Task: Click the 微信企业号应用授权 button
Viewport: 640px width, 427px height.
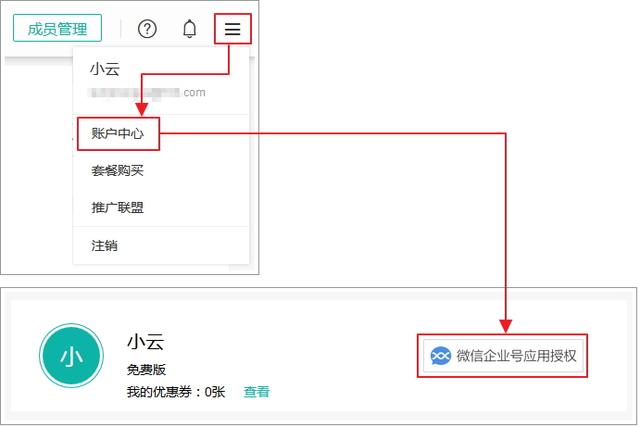Action: click(x=503, y=356)
